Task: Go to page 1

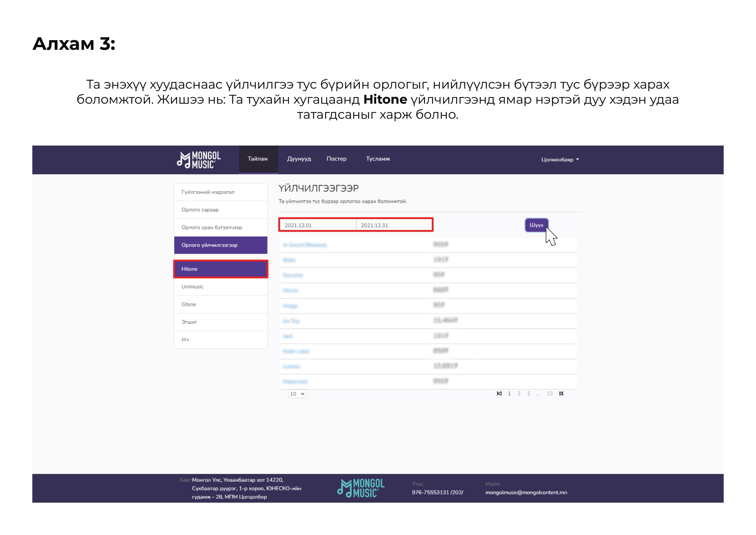Action: pos(509,394)
